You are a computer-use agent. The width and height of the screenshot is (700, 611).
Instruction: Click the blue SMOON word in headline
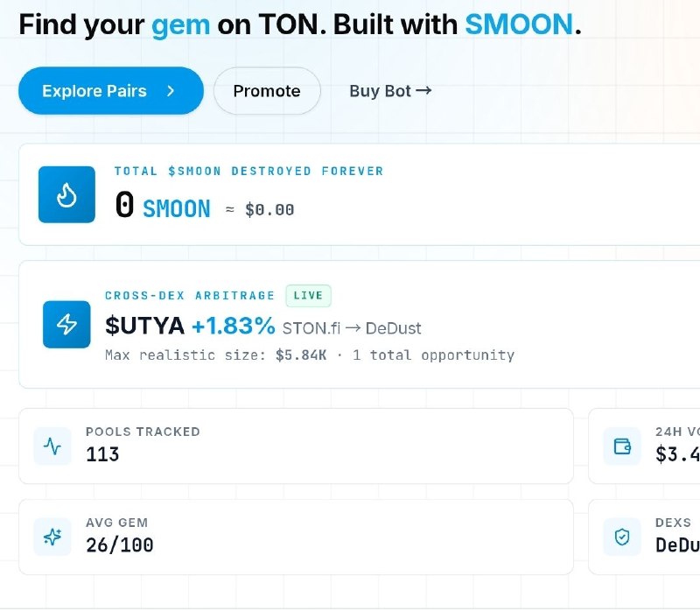pos(519,25)
